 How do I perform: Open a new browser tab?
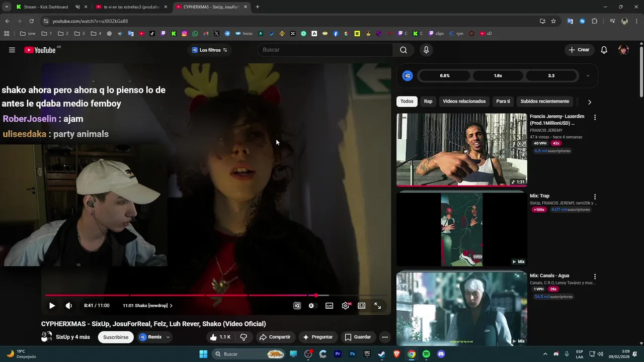point(258,7)
